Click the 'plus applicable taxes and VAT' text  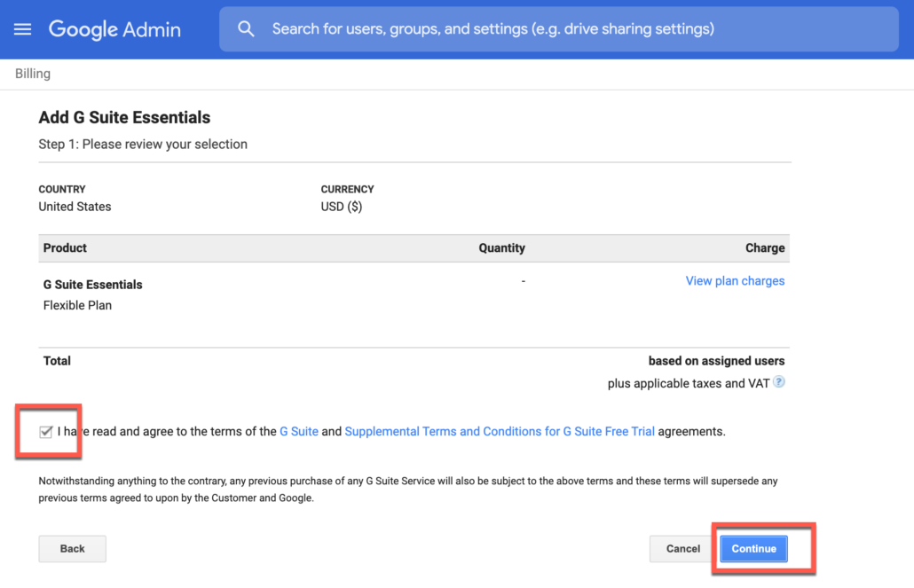coord(689,383)
